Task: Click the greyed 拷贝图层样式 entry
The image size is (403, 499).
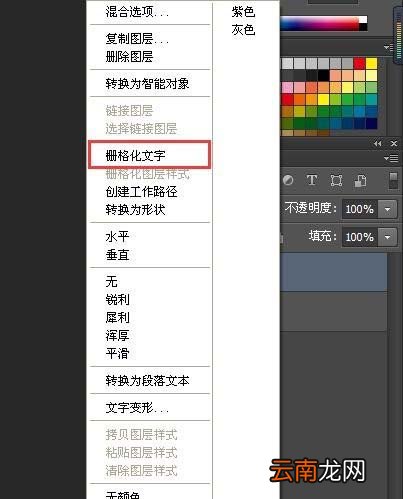Action: click(141, 435)
